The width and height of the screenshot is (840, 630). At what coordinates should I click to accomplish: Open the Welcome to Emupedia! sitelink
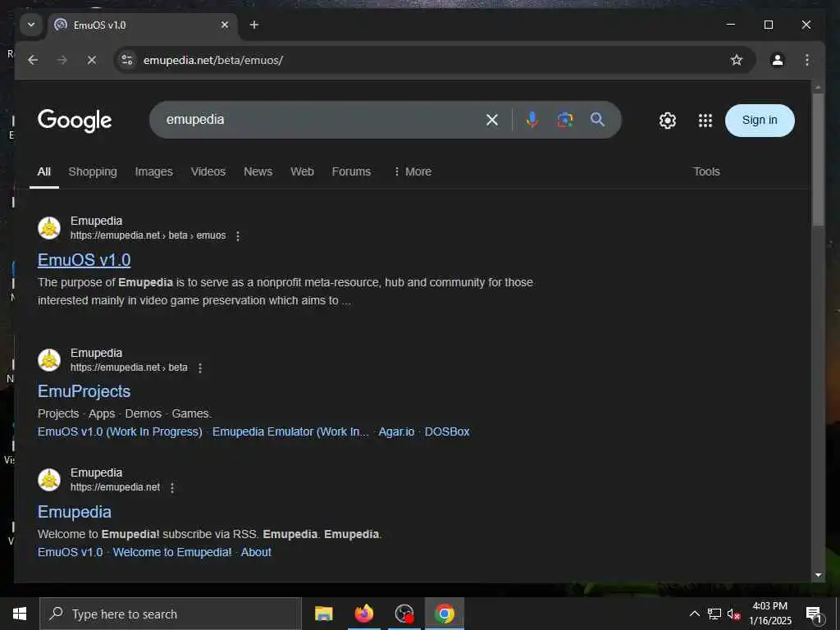(x=172, y=552)
